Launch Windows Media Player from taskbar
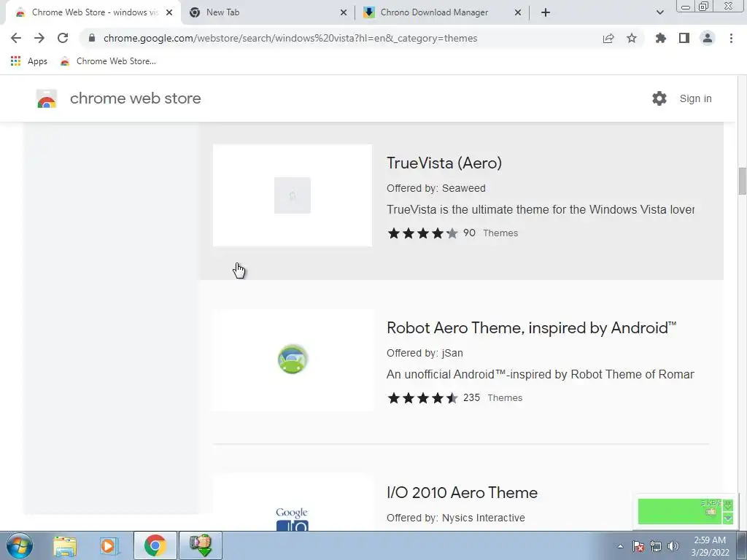The width and height of the screenshot is (747, 560). click(x=109, y=545)
